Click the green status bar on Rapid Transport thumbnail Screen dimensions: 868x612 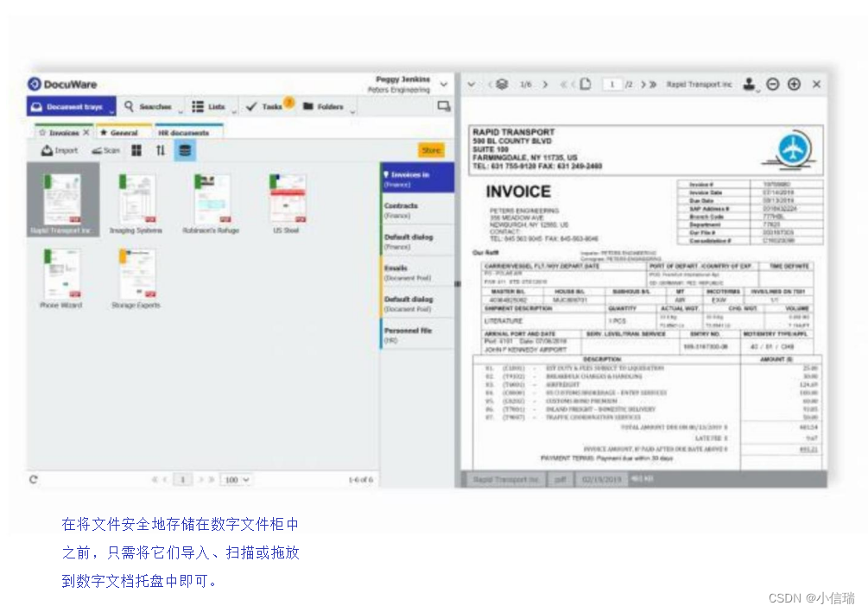[x=48, y=181]
